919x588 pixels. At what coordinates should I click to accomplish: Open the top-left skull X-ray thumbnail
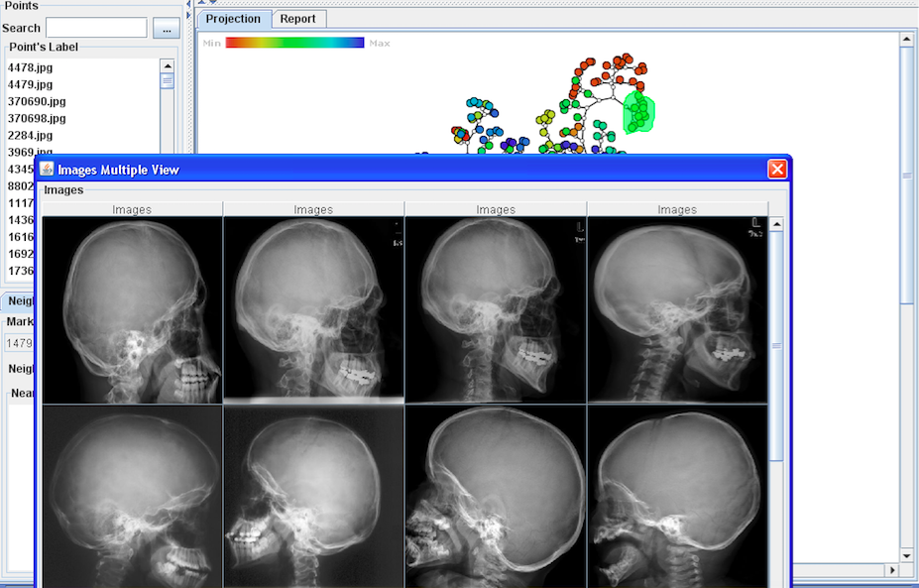[132, 309]
